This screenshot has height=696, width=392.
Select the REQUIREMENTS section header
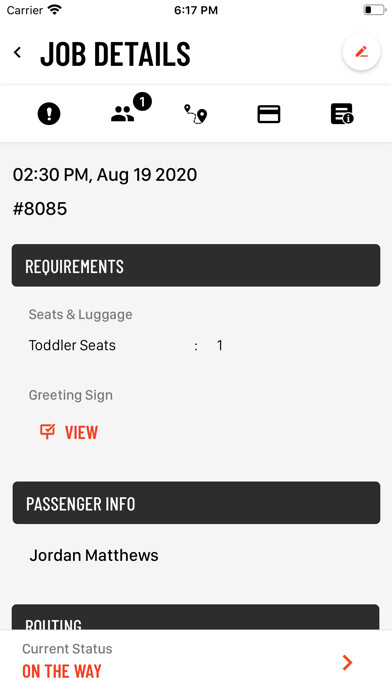[196, 265]
